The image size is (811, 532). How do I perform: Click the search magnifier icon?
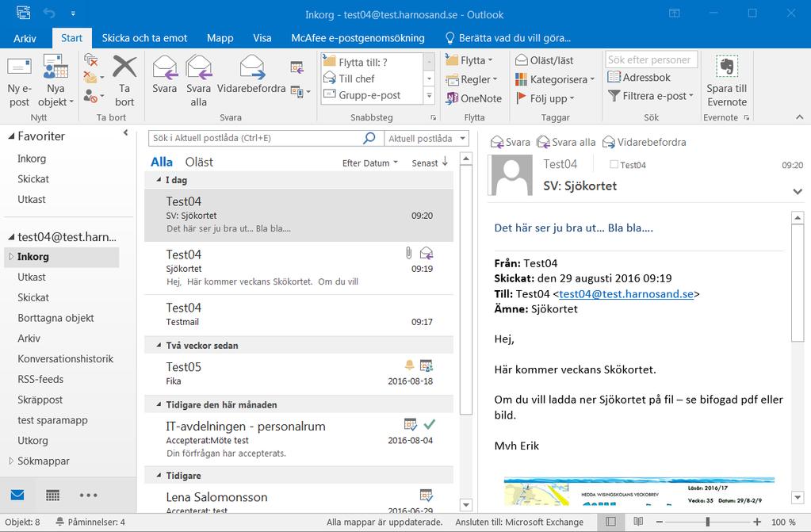369,138
